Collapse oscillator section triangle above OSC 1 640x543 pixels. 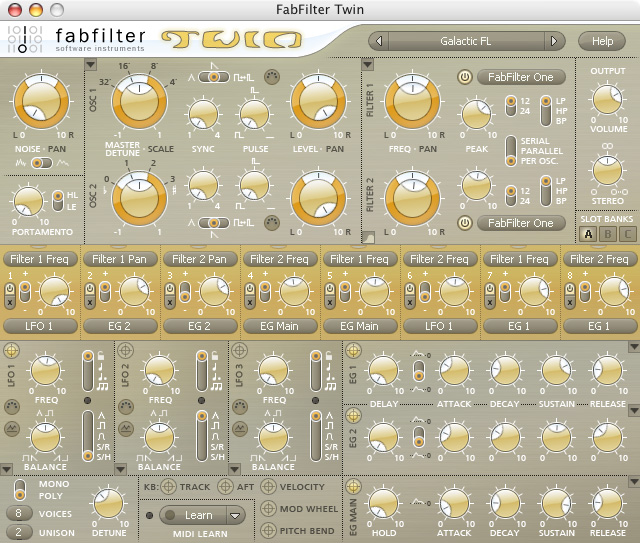pos(91,65)
